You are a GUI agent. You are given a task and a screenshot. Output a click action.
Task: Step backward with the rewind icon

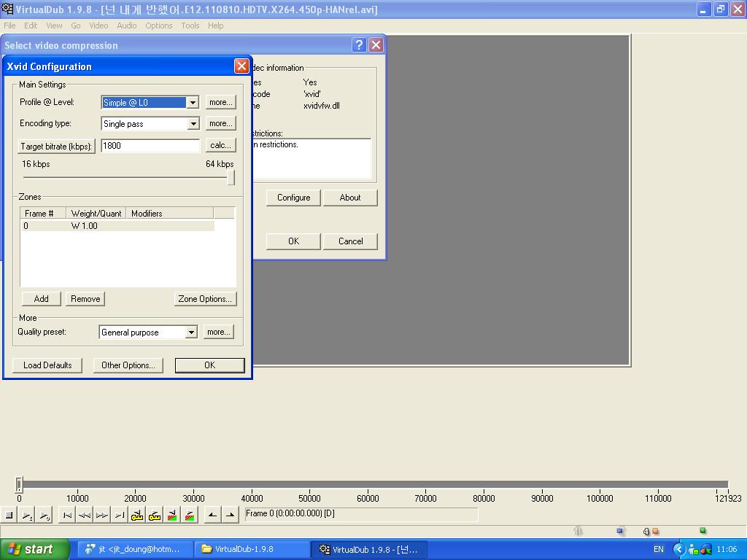click(x=85, y=515)
